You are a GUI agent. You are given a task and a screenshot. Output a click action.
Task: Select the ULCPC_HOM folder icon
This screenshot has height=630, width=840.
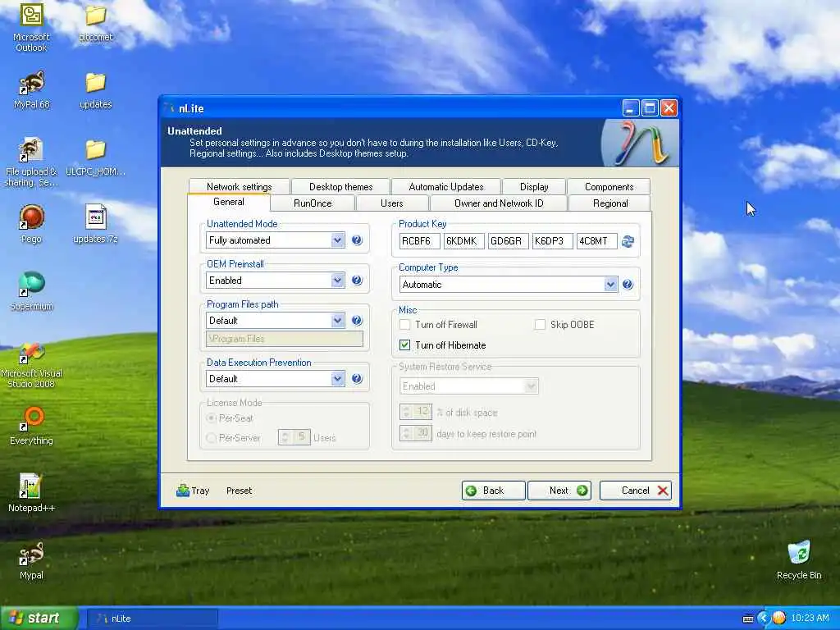tap(95, 157)
